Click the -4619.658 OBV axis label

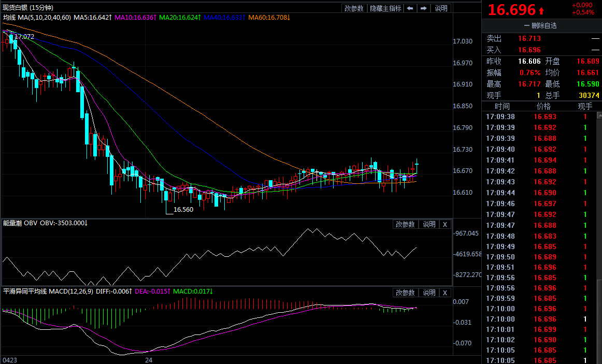467,254
